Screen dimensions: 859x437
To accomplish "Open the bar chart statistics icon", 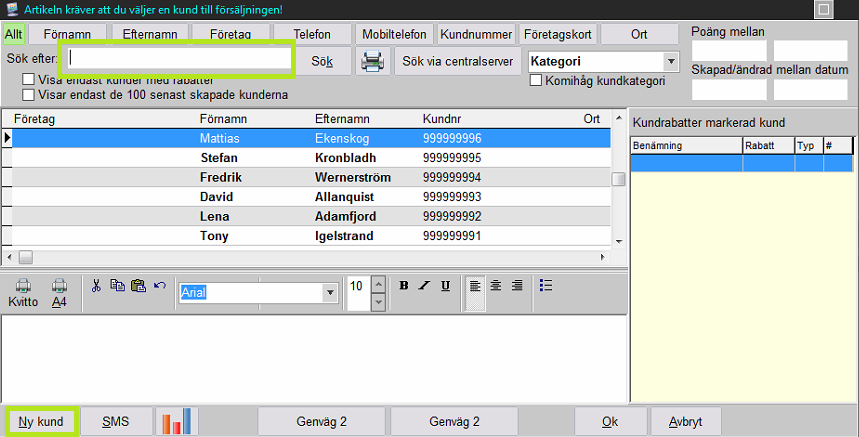I will 177,421.
